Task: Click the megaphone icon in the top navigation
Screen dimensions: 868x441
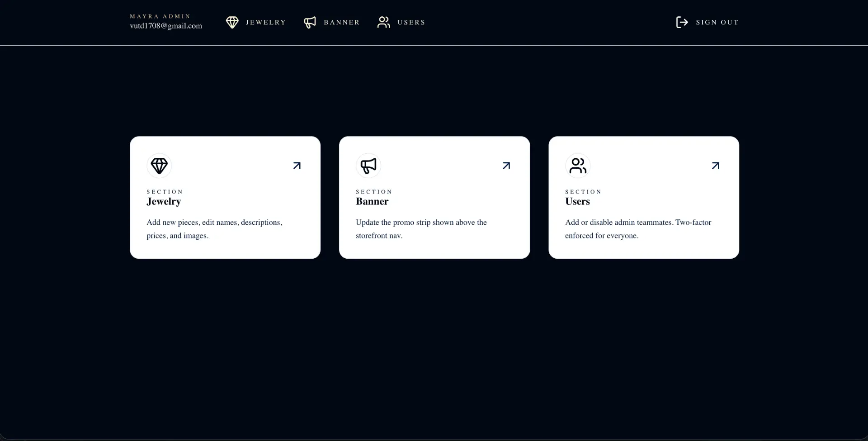Action: 310,22
